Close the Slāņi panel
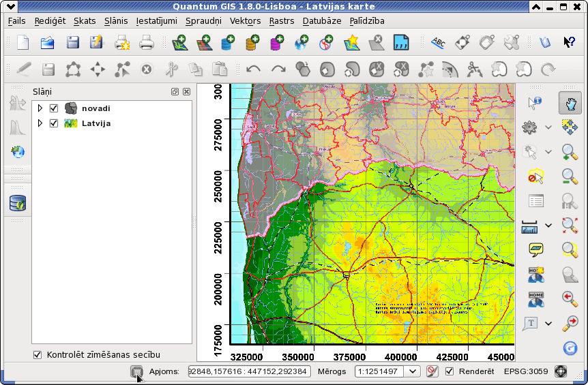588x385 pixels. tap(186, 92)
